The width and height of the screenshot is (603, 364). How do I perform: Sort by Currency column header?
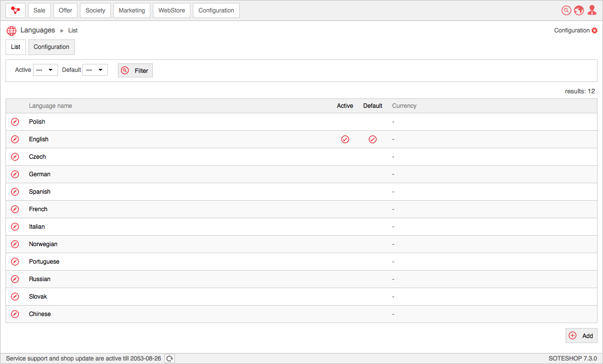[x=404, y=106]
